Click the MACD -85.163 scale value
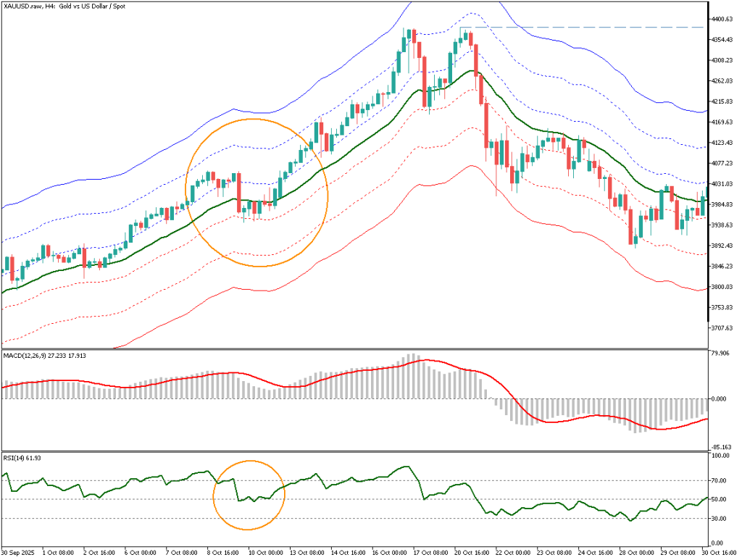742x560 pixels. pyautogui.click(x=721, y=447)
